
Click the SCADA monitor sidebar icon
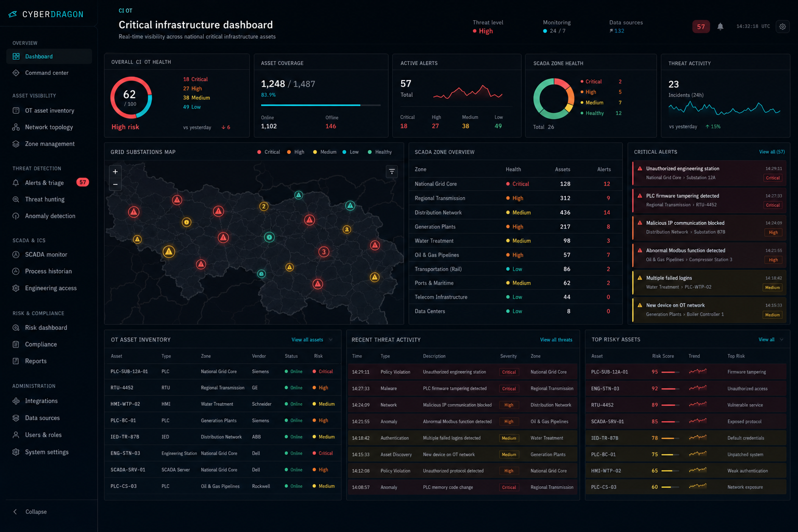[16, 255]
